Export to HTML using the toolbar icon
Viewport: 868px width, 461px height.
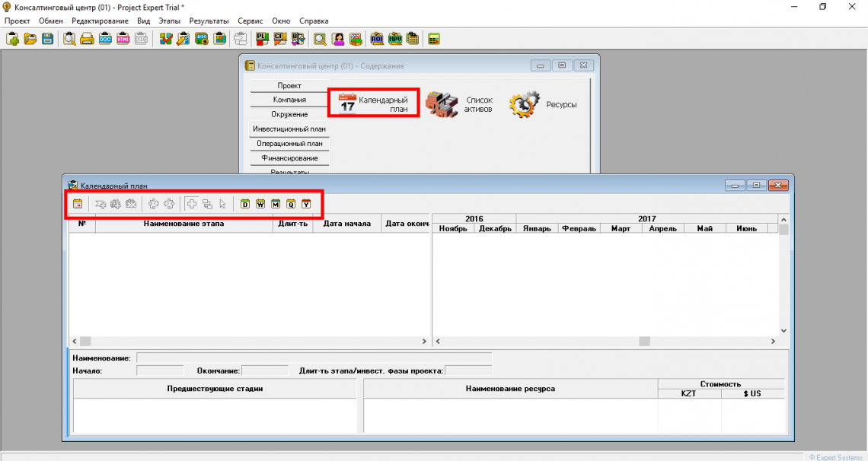coord(123,39)
